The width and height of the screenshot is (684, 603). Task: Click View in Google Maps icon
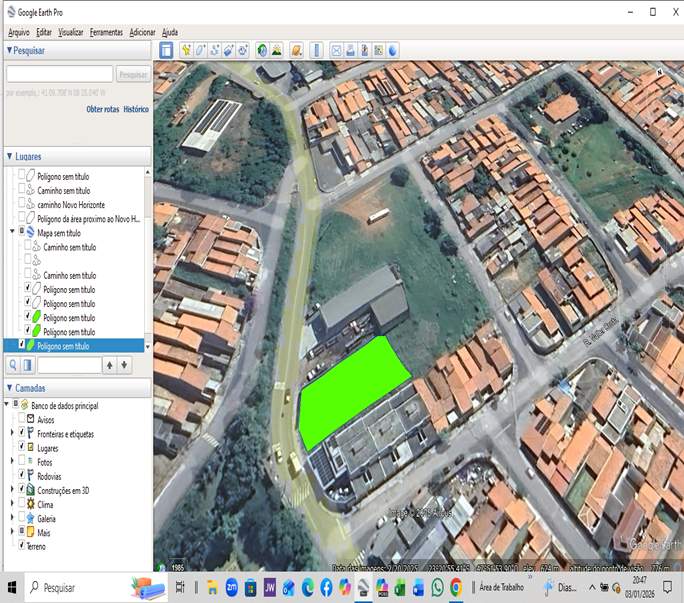point(378,50)
